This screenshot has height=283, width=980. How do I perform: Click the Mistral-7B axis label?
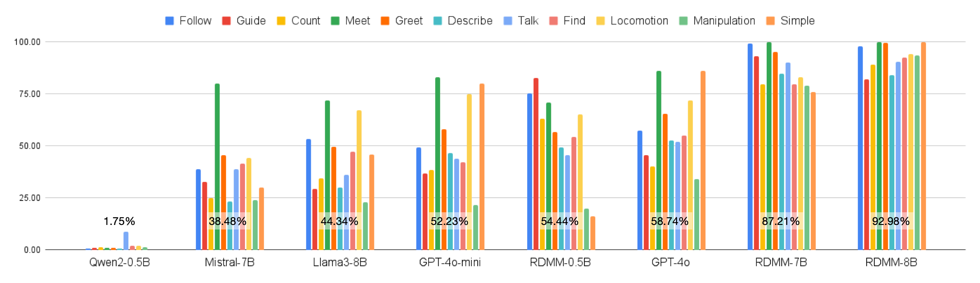point(230,263)
